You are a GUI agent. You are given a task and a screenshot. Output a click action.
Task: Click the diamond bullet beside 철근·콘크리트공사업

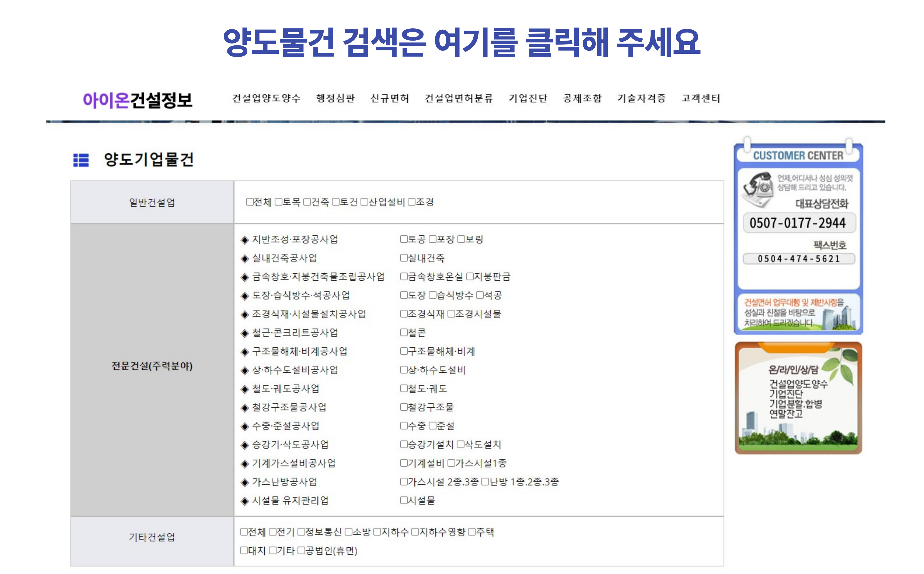pos(245,333)
